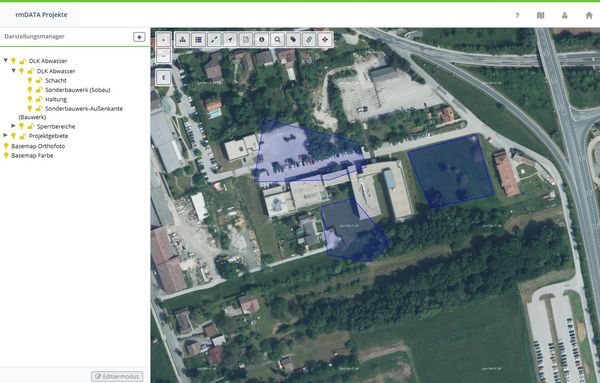Viewport: 600px width, 383px height.
Task: Click the Editiermodus button
Action: click(117, 376)
